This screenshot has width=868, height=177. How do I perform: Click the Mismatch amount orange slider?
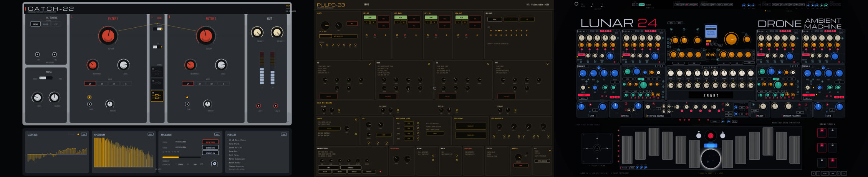[182, 157]
